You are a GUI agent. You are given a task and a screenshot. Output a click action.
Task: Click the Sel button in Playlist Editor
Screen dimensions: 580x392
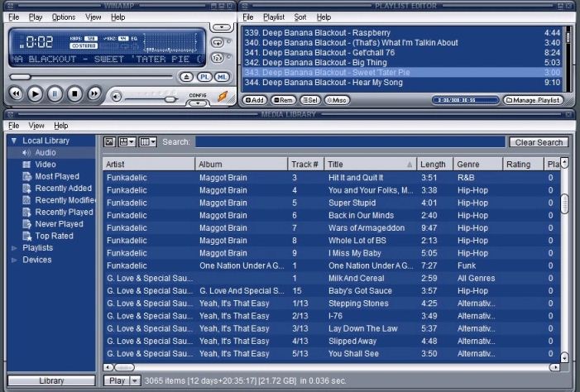[310, 100]
